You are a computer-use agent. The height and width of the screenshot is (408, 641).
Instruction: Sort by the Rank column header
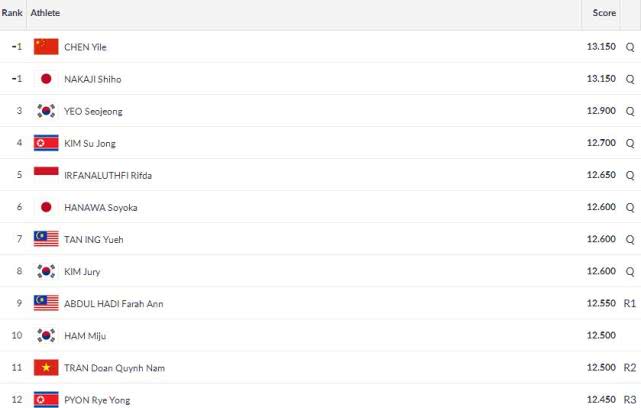(12, 13)
